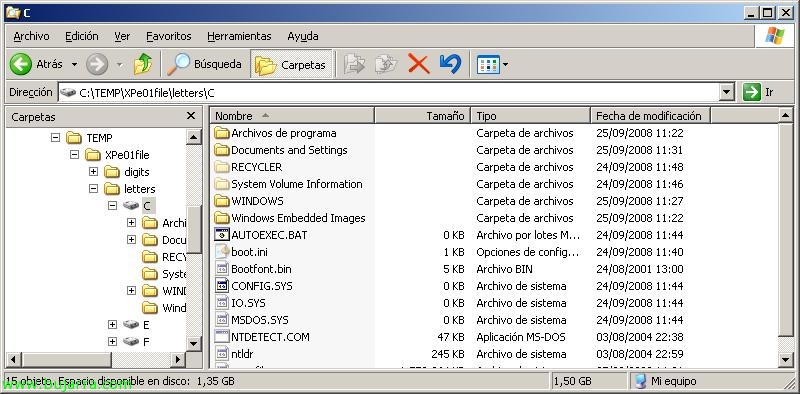Sort by the Tipo column header
Screen dimensions: 800x394
pyautogui.click(x=531, y=116)
